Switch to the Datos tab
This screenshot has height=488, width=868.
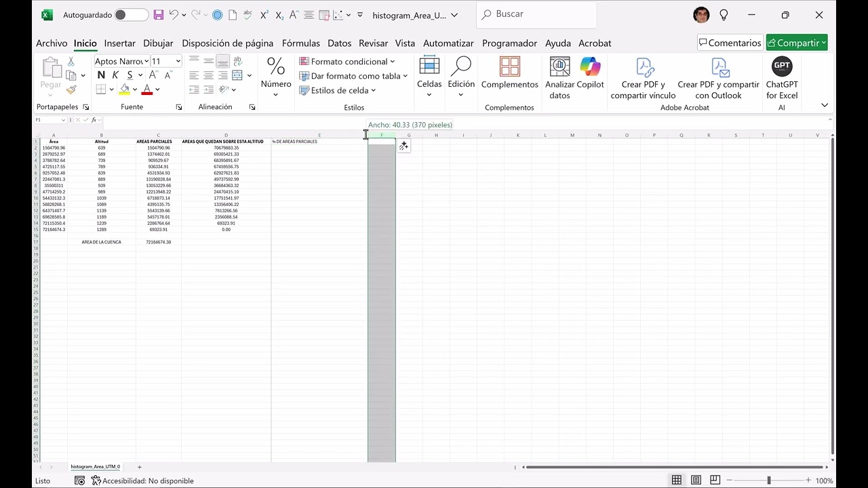(x=340, y=43)
